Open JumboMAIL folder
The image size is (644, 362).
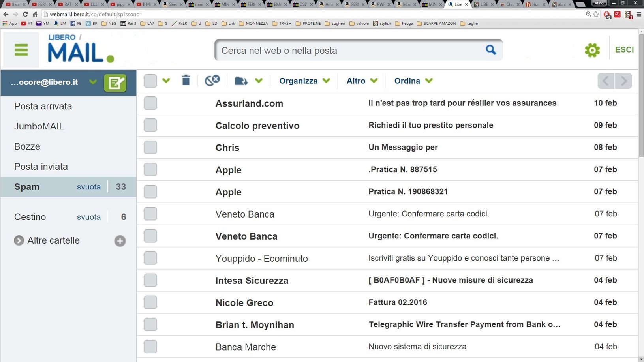[39, 126]
